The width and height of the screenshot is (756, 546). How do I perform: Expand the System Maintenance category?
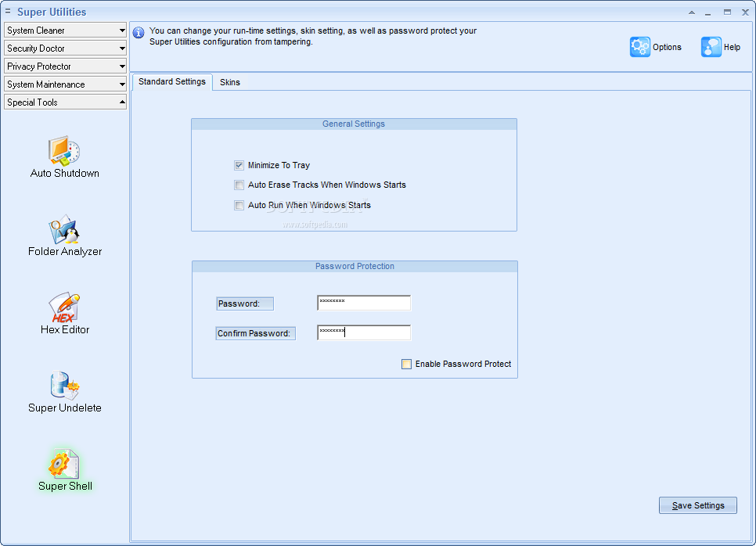pyautogui.click(x=65, y=84)
